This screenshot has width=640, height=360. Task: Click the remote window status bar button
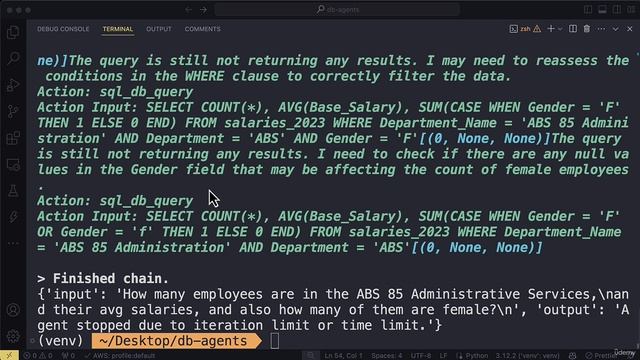[x=9, y=356]
